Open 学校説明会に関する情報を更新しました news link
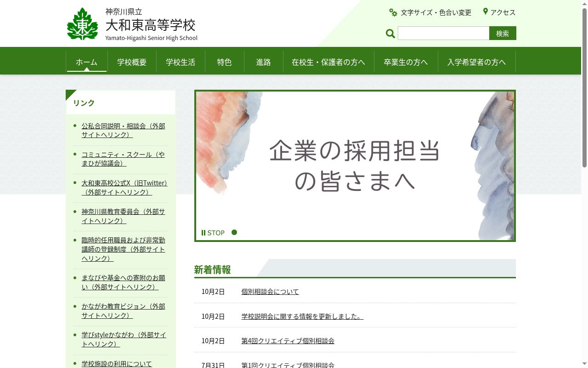The image size is (588, 368). [302, 316]
